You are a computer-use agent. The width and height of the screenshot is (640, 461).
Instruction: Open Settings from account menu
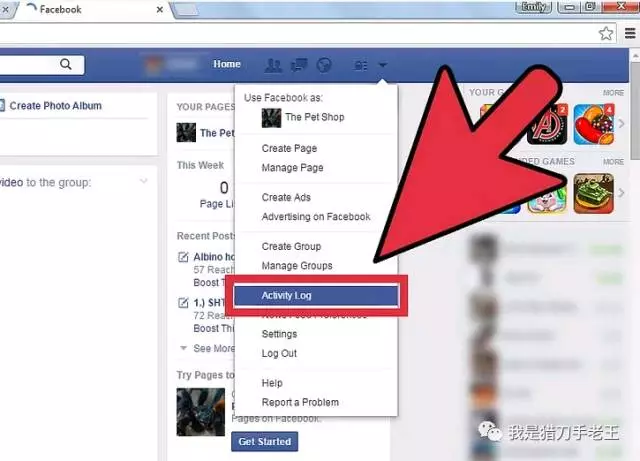click(279, 334)
